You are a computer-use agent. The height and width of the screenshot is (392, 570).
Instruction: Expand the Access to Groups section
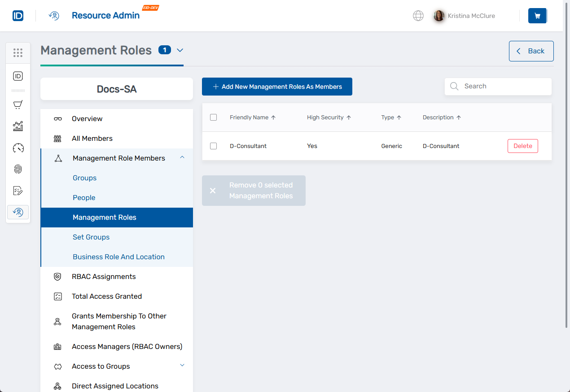tap(182, 366)
